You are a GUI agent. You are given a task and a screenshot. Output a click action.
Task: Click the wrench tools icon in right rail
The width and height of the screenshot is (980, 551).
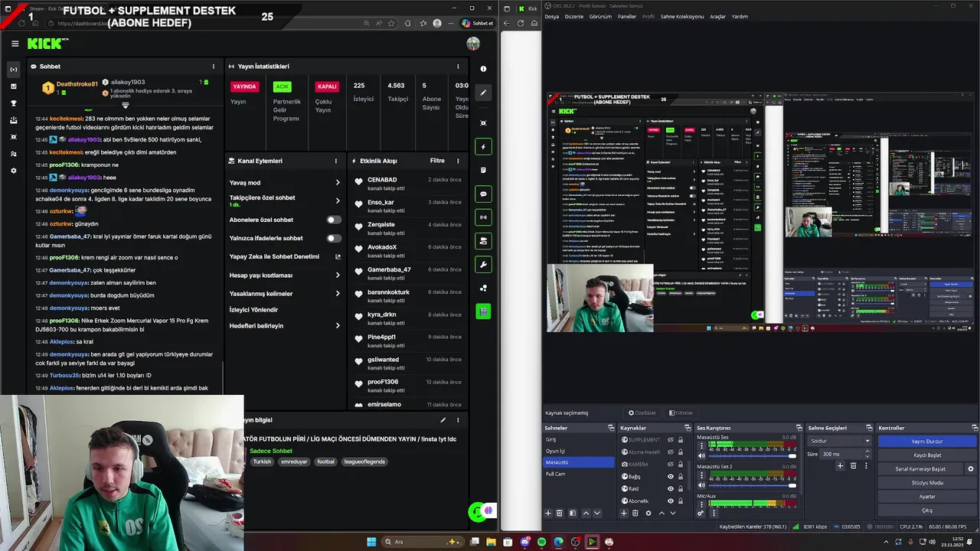tap(483, 265)
